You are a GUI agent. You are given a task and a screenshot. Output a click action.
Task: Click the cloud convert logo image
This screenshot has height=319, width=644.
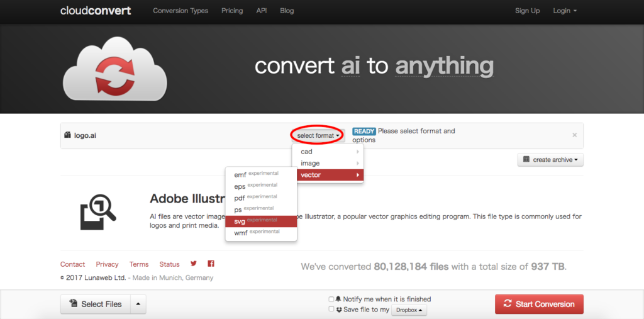click(x=115, y=68)
